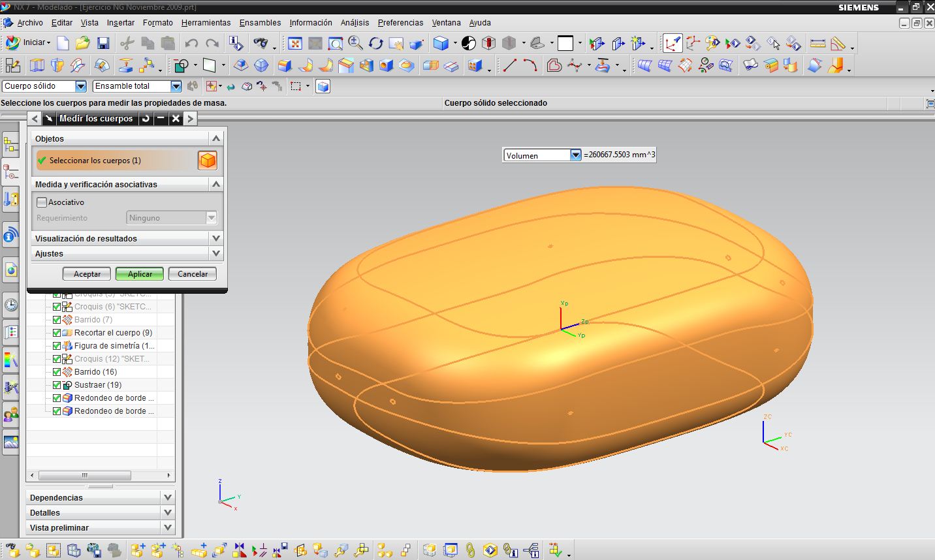Screen dimensions: 935x560
Task: Open the Ensamble total scope dropdown
Action: [x=176, y=86]
